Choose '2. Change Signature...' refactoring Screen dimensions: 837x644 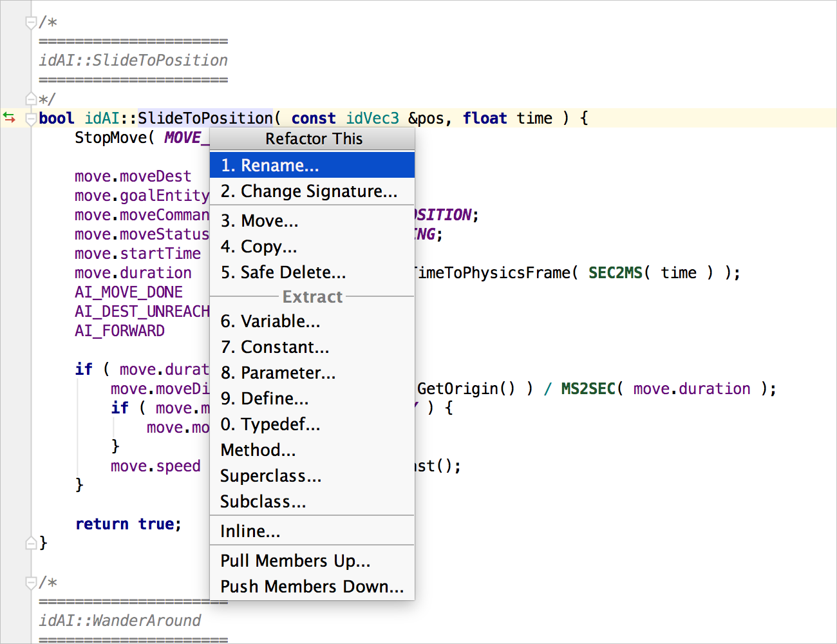312,191
